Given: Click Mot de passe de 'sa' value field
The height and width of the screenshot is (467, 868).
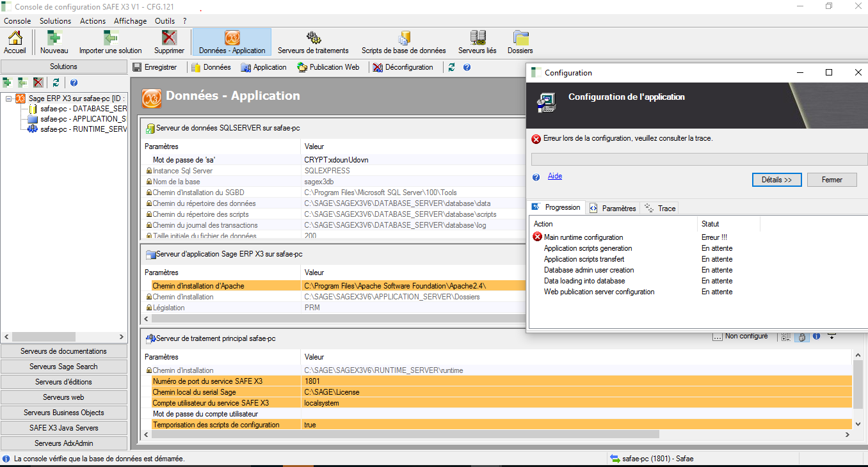Looking at the screenshot, I should [x=413, y=160].
